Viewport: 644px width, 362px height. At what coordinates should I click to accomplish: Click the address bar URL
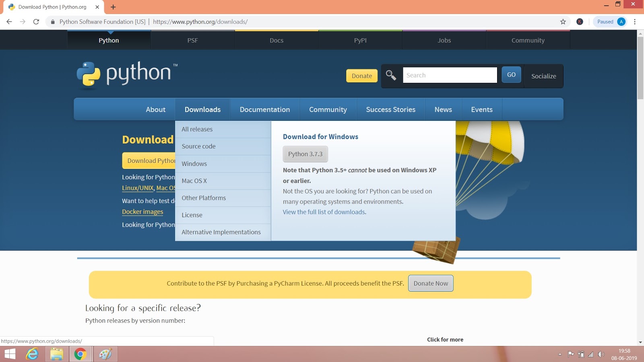click(x=200, y=22)
